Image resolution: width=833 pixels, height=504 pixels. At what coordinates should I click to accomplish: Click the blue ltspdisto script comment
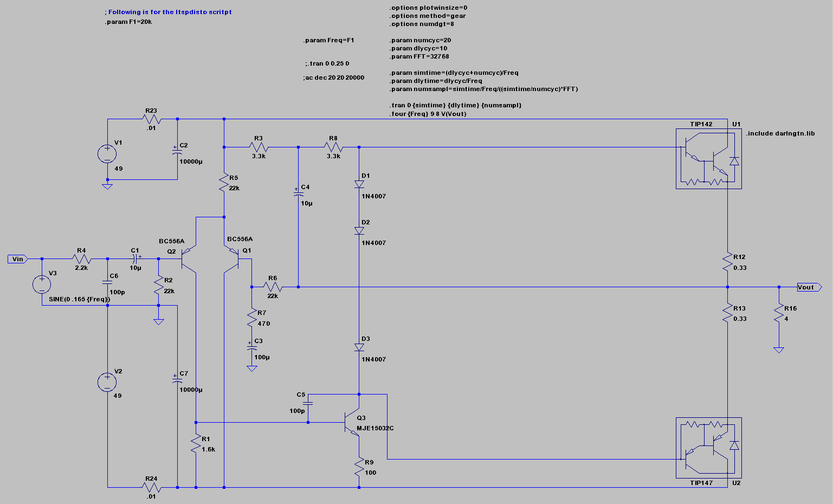tap(168, 12)
